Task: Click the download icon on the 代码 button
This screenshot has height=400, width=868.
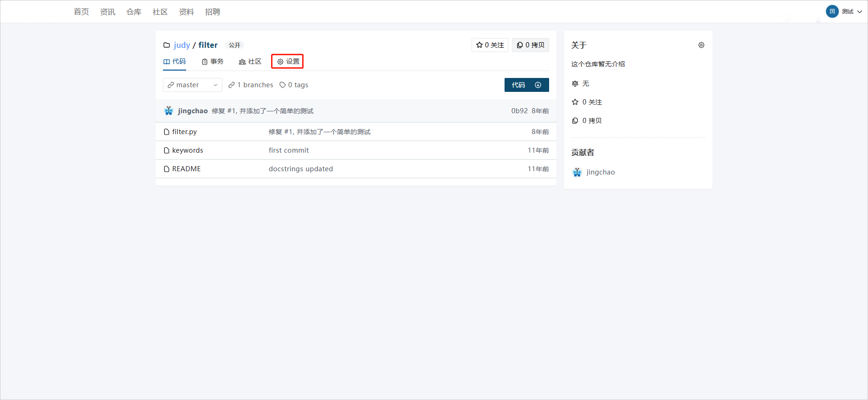Action: (x=538, y=85)
